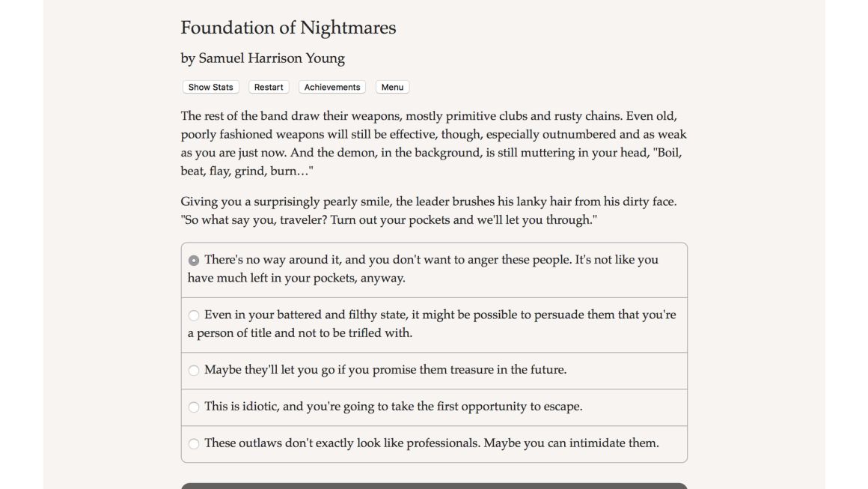
Task: Click the dark Next bar at bottom
Action: (434, 486)
